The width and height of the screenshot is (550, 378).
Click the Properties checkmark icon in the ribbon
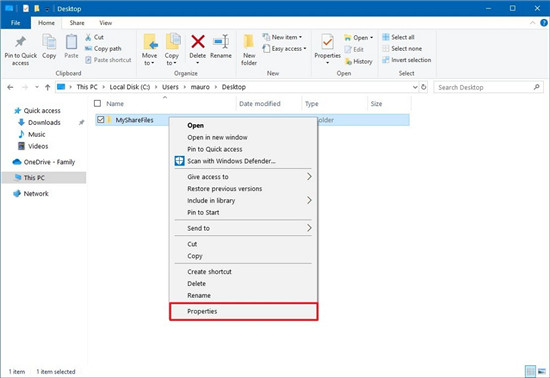[327, 42]
